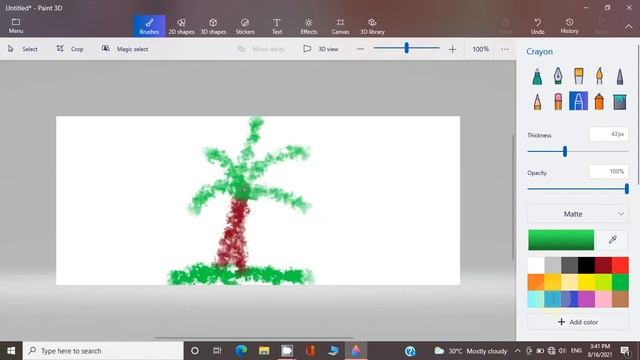This screenshot has height=360, width=640.
Task: Choose the pink color swatch
Action: (x=603, y=299)
